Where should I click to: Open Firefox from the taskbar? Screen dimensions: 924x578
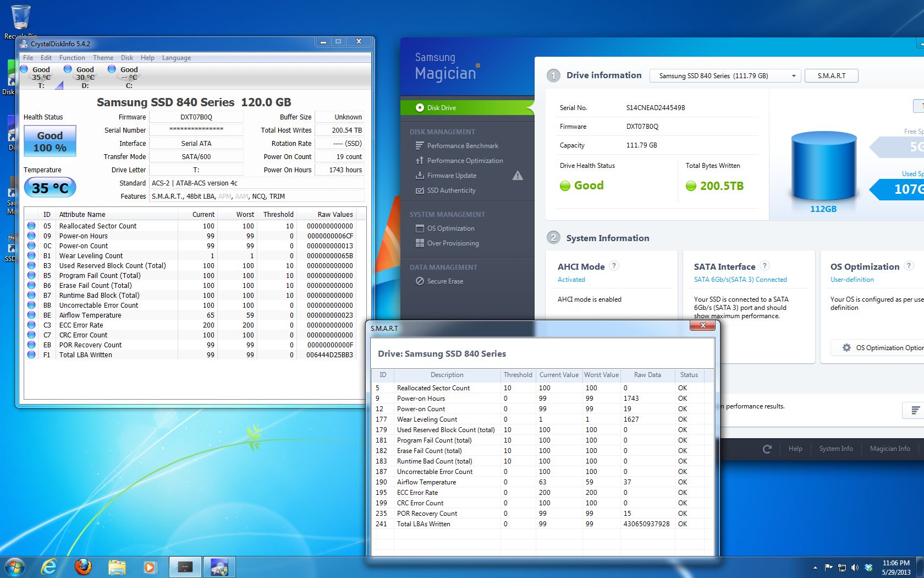pyautogui.click(x=83, y=566)
